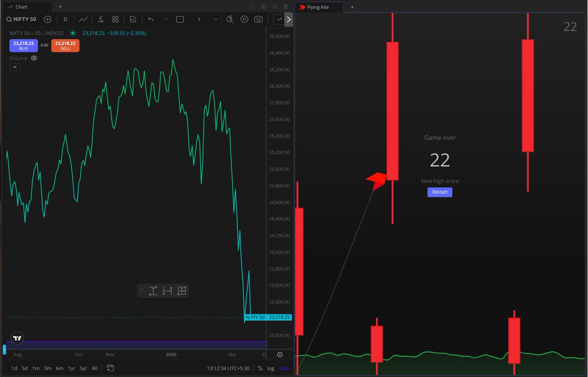Viewport: 588px width, 377px height.
Task: Expand the left sidebar blue arrow
Action: click(4, 350)
